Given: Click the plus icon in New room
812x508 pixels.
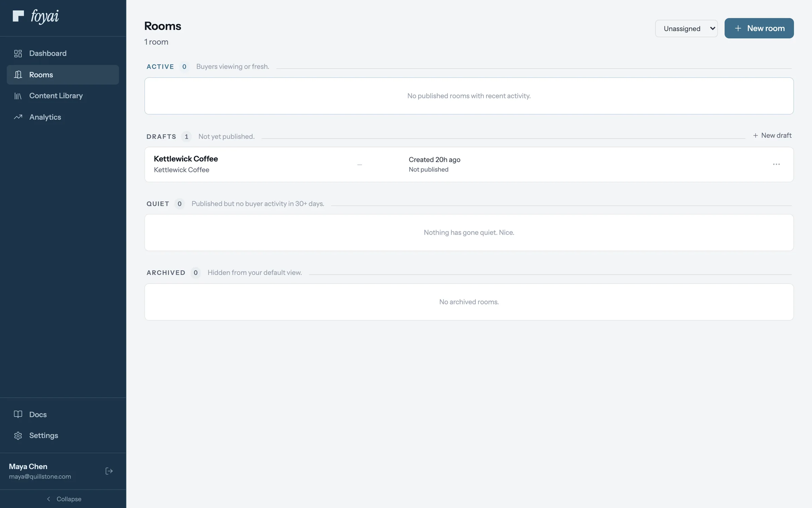Looking at the screenshot, I should click(738, 28).
